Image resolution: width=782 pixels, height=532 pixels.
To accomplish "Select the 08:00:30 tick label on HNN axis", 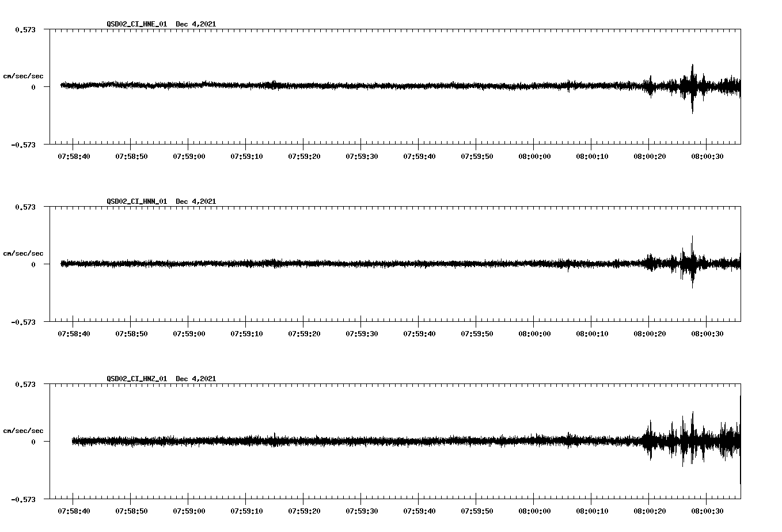I will click(x=707, y=334).
